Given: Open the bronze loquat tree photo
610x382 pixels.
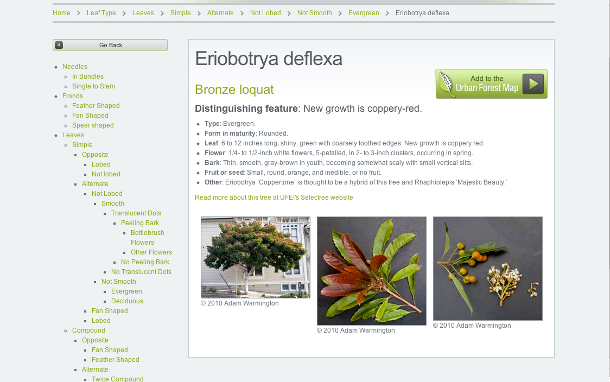Looking at the screenshot, I should click(x=256, y=257).
